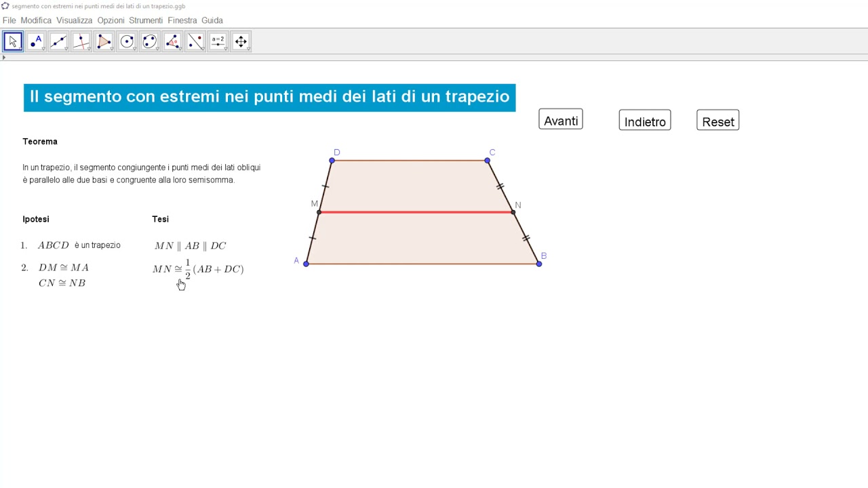Select the Point tool
This screenshot has width=868, height=488.
pyautogui.click(x=36, y=41)
